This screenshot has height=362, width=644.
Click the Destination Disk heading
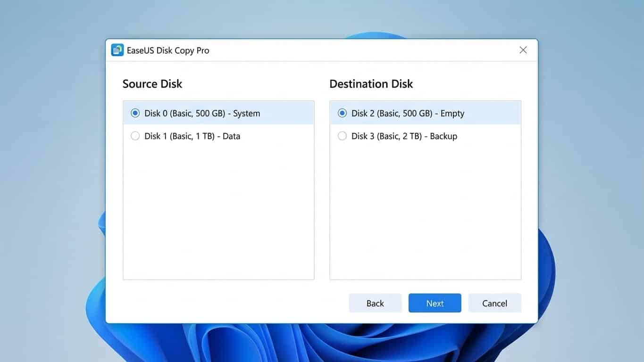tap(371, 83)
